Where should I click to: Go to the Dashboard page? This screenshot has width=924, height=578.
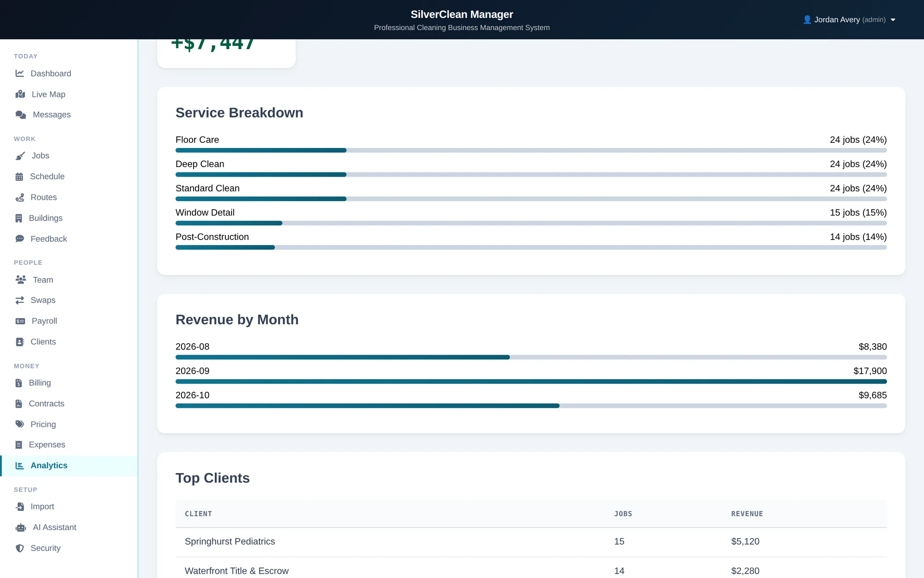click(x=69, y=74)
